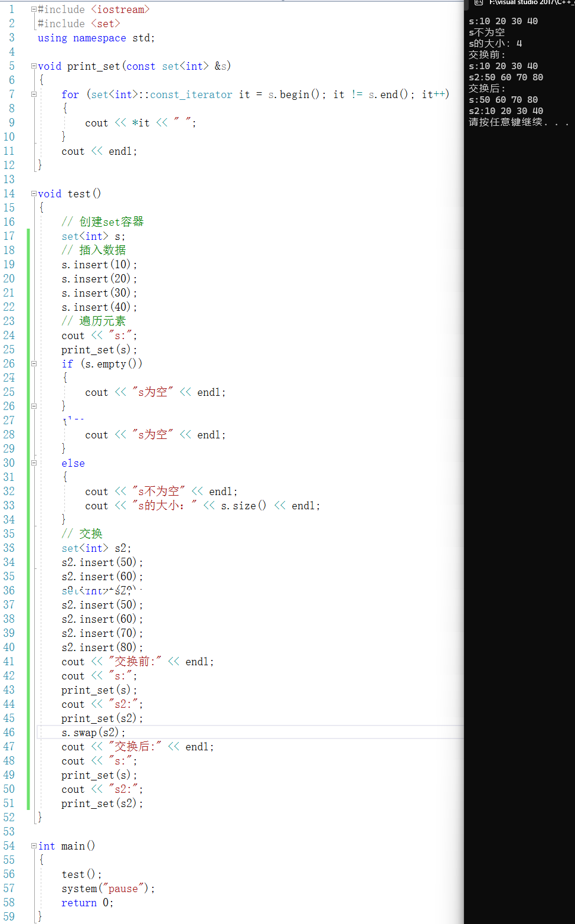575x924 pixels.
Task: Click console output '交换后:'
Action: (487, 89)
